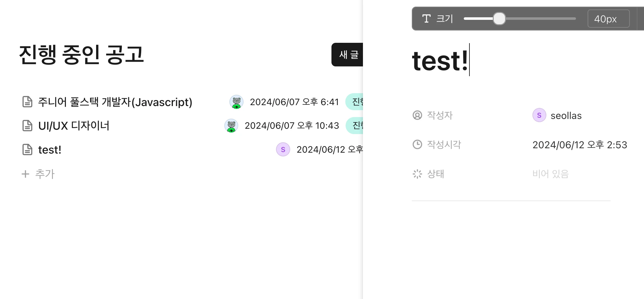Click 추가 to add a new row

pos(45,174)
